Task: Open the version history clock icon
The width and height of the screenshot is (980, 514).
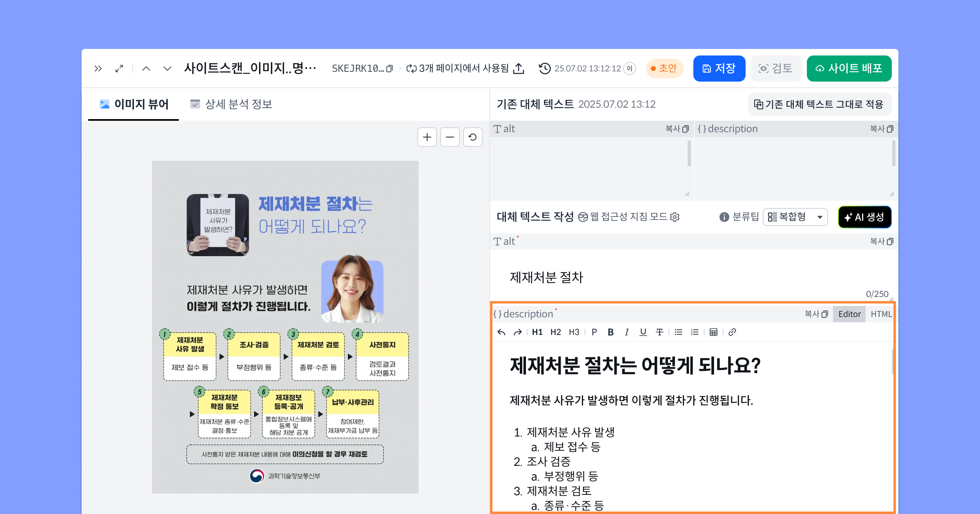Action: [545, 69]
